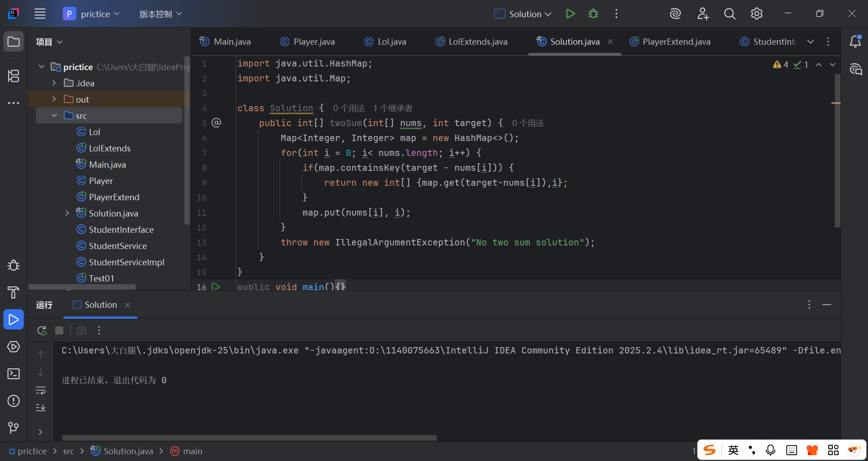This screenshot has height=461, width=868.
Task: Toggle scroll to end of console
Action: point(41,408)
